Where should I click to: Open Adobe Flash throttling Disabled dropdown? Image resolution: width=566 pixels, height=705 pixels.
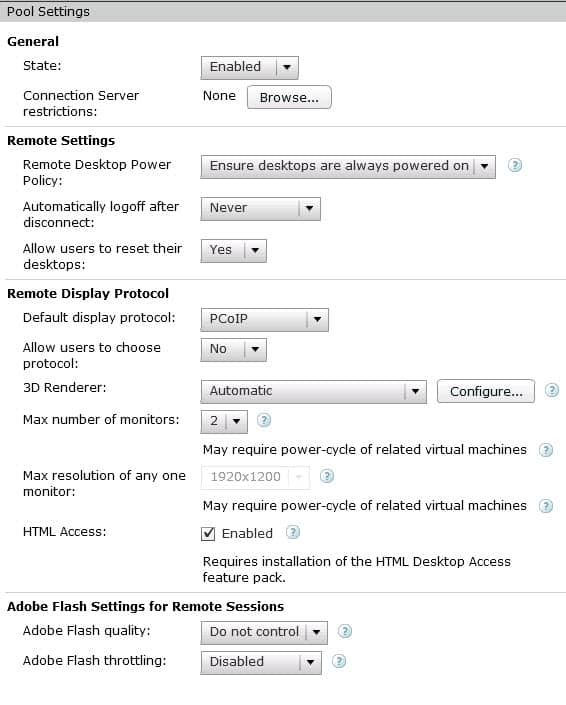pyautogui.click(x=261, y=663)
